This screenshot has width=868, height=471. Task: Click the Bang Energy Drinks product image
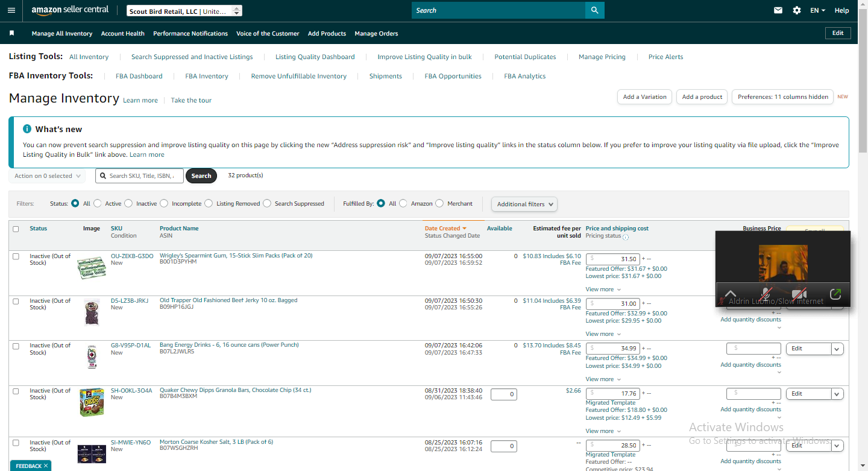tap(92, 357)
